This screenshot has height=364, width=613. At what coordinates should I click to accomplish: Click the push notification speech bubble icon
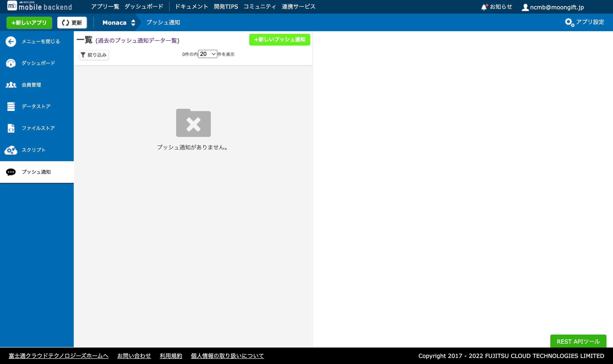point(11,172)
